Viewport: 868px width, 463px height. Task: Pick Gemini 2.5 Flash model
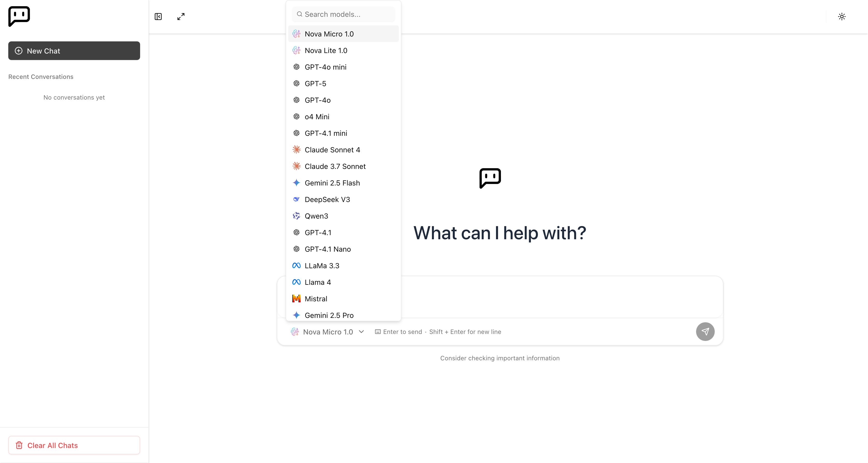(343, 183)
